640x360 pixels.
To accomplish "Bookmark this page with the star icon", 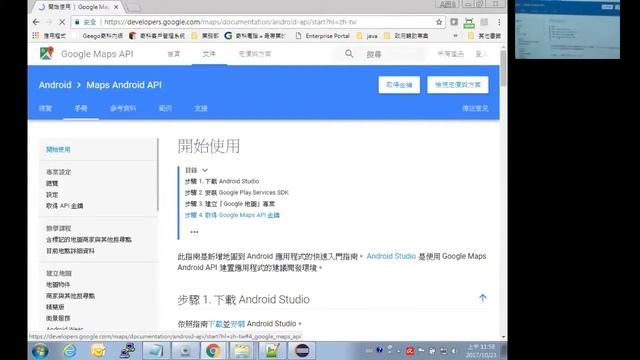I will (x=439, y=22).
